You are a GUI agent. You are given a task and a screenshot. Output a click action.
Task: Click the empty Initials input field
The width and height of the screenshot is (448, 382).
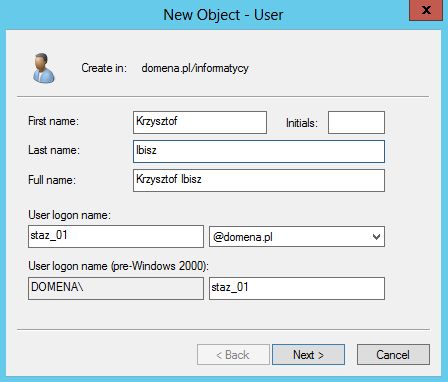click(x=356, y=122)
